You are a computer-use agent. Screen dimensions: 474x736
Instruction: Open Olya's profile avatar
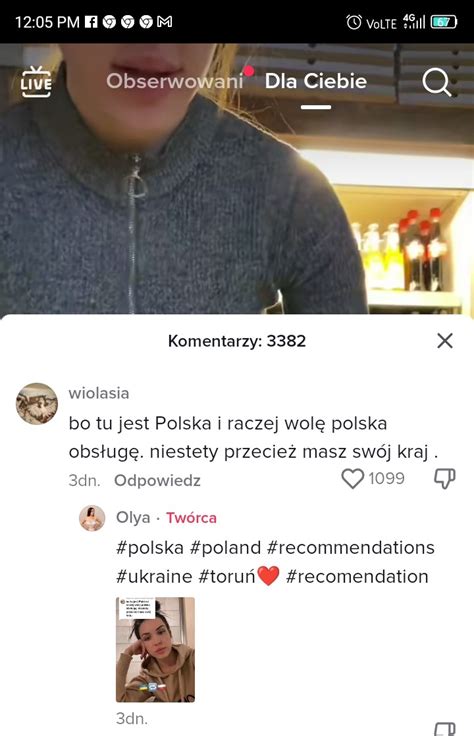pos(92,518)
